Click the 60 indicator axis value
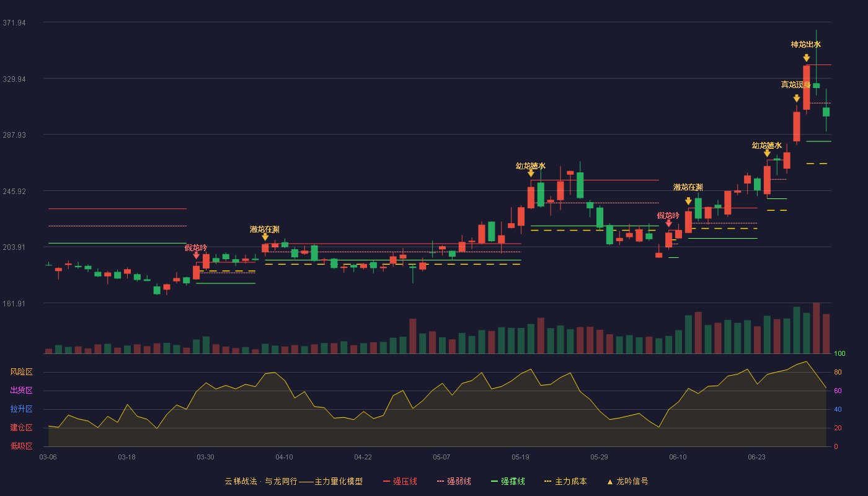The width and height of the screenshot is (868, 496). (x=838, y=391)
